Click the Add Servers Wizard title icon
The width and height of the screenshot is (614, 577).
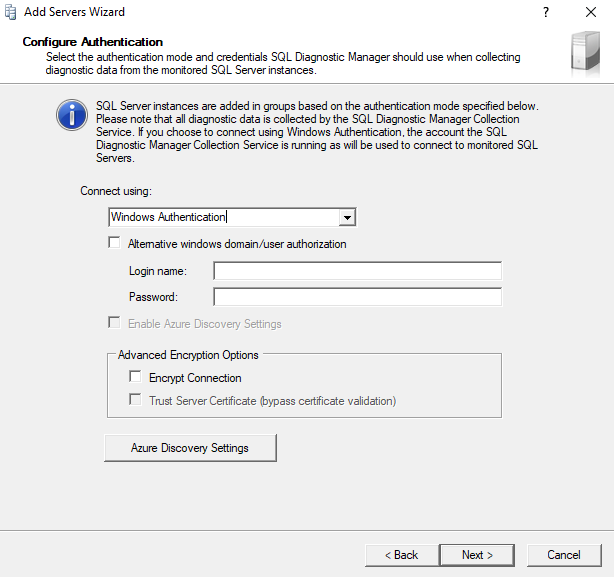click(11, 12)
